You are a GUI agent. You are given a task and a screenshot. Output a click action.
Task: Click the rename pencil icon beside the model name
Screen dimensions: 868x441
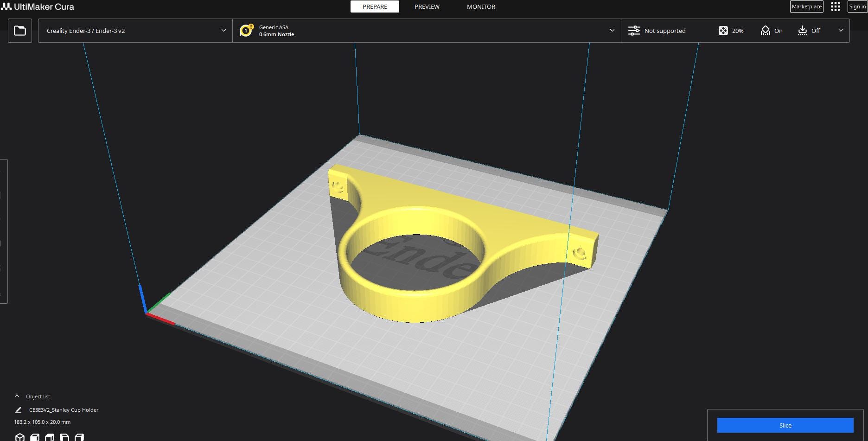click(x=18, y=410)
